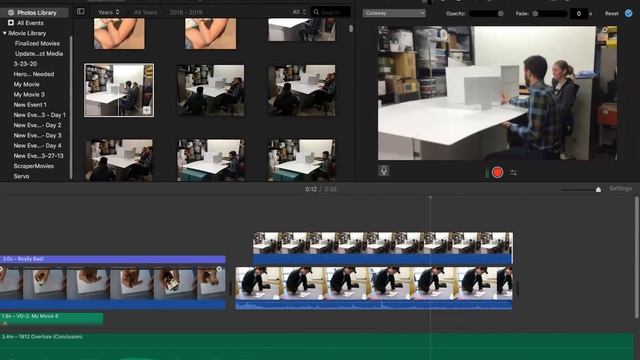
Task: Open the All clips filter dropdown
Action: (x=299, y=12)
